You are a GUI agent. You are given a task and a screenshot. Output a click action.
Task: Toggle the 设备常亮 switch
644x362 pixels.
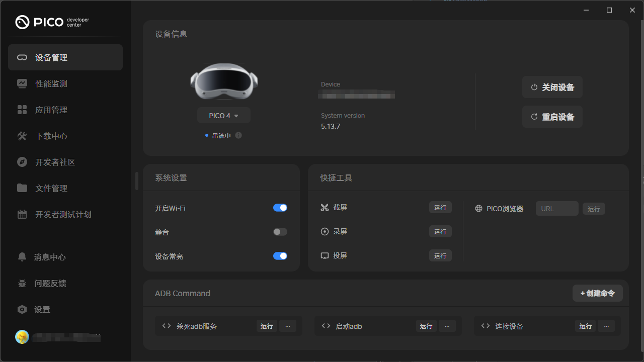pos(280,256)
